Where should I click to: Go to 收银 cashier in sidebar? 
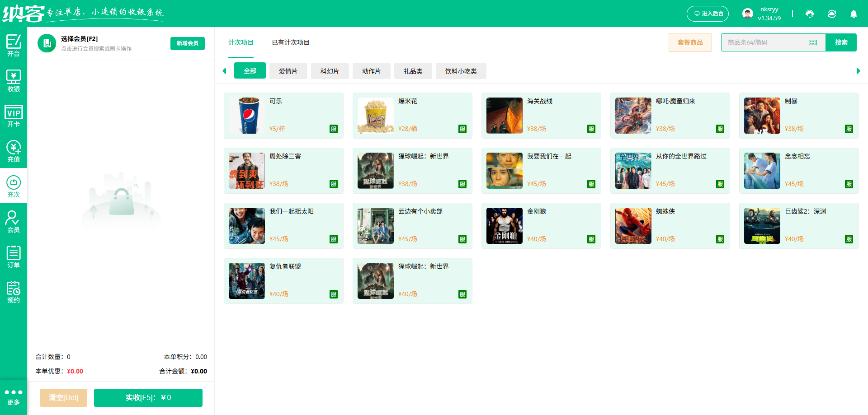(x=14, y=80)
